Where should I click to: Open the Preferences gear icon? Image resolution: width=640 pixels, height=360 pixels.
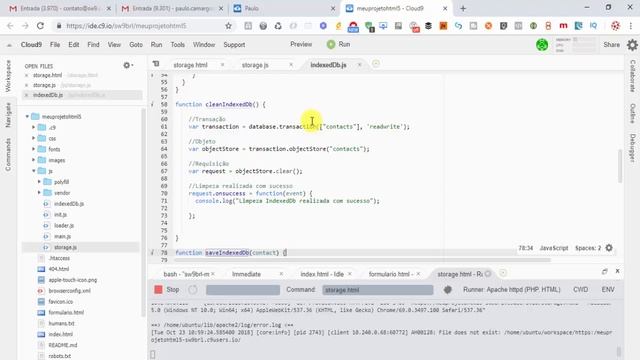[x=632, y=45]
